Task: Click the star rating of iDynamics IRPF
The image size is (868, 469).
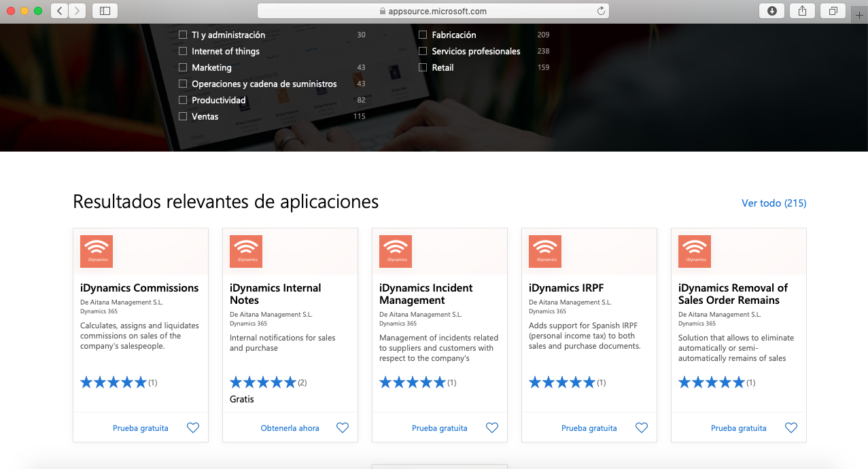Action: click(x=562, y=383)
